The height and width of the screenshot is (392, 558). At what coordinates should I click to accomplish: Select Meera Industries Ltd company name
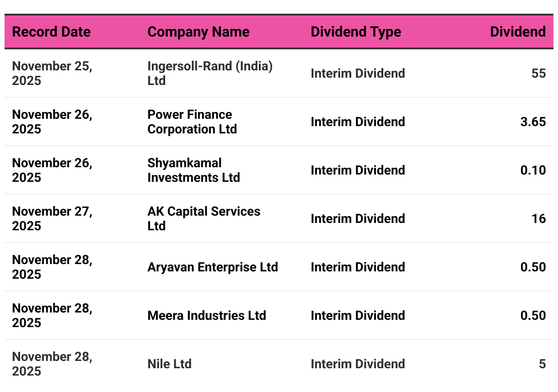(207, 315)
